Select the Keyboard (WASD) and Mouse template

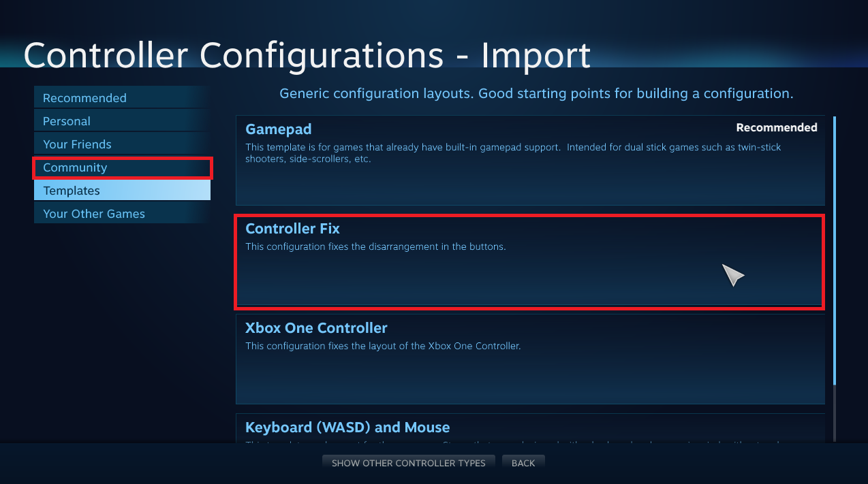tap(347, 427)
